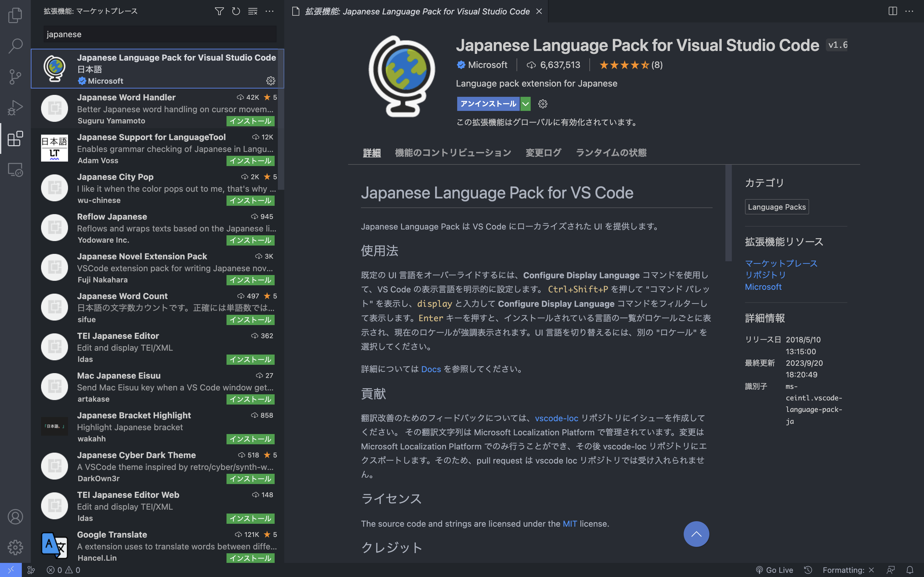Viewport: 924px width, 577px height.
Task: Open the more actions menu in Extensions panel
Action: click(x=270, y=11)
